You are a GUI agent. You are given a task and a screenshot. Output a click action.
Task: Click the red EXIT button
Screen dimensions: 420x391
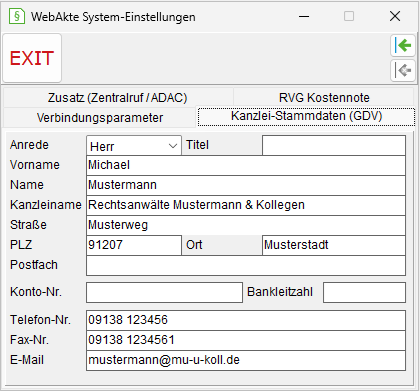[x=32, y=58]
